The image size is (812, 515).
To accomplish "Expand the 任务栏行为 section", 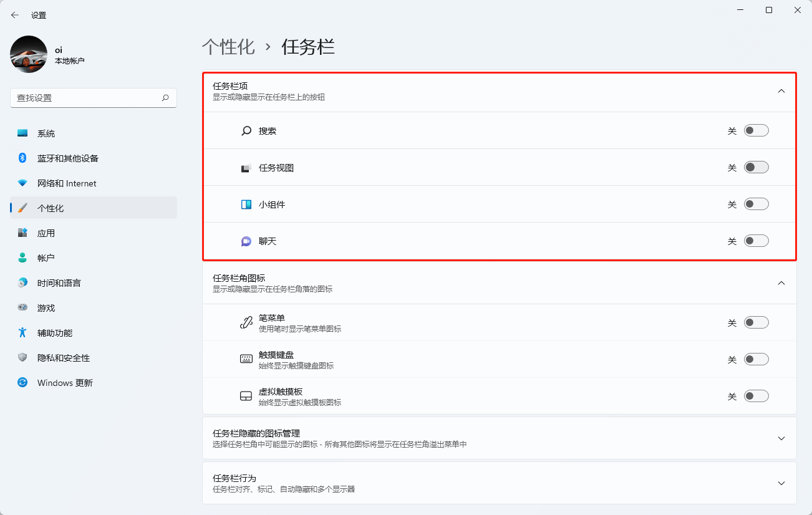I will click(x=781, y=483).
